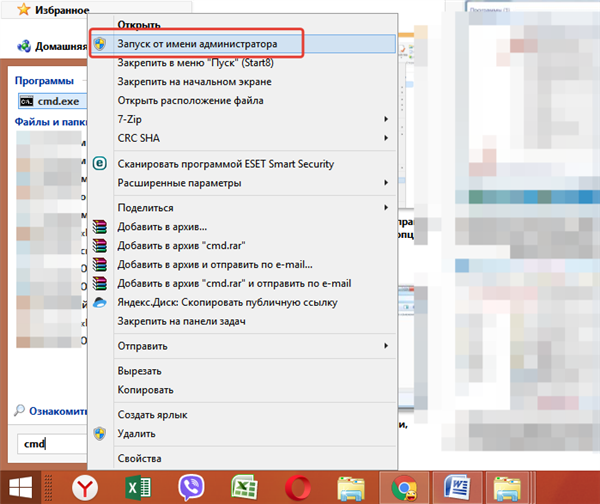Expand the Отправить submenu arrow
This screenshot has height=504, width=600.
[386, 346]
